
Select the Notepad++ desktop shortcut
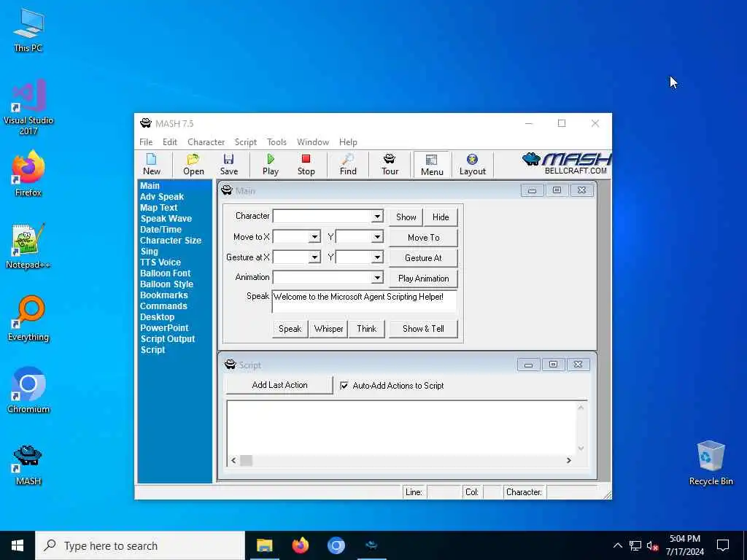coord(28,246)
